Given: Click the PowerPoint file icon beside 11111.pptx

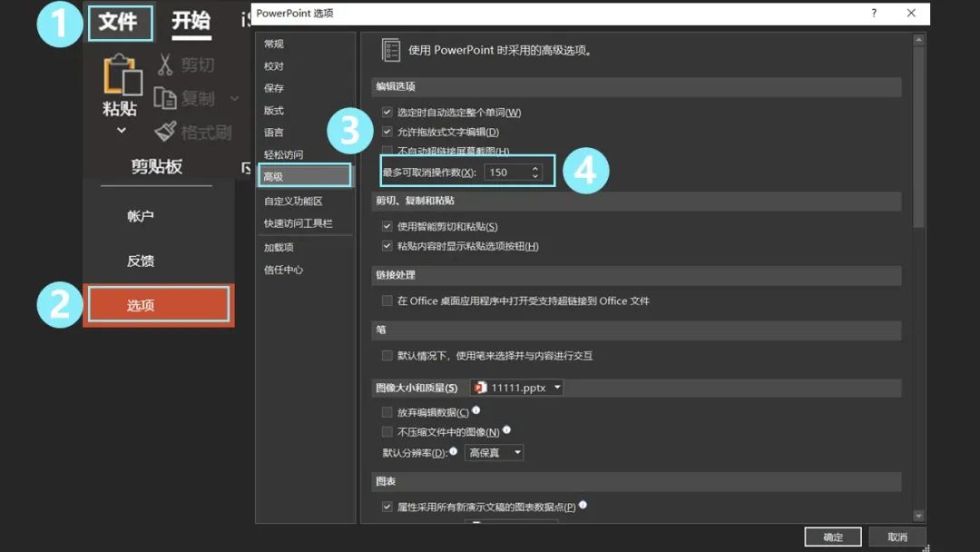Looking at the screenshot, I should tap(480, 388).
